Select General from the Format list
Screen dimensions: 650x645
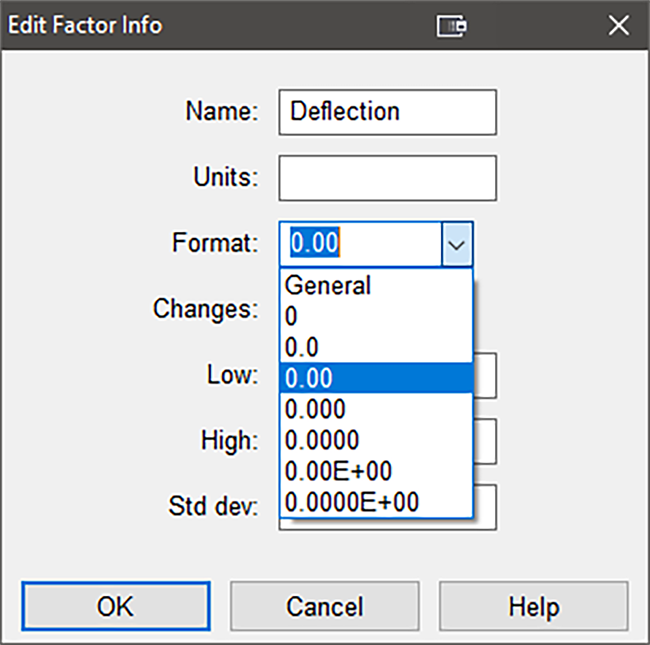point(375,285)
